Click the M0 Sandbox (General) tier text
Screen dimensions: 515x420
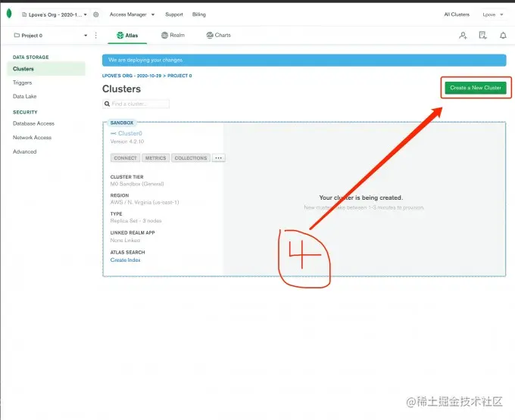pyautogui.click(x=137, y=184)
